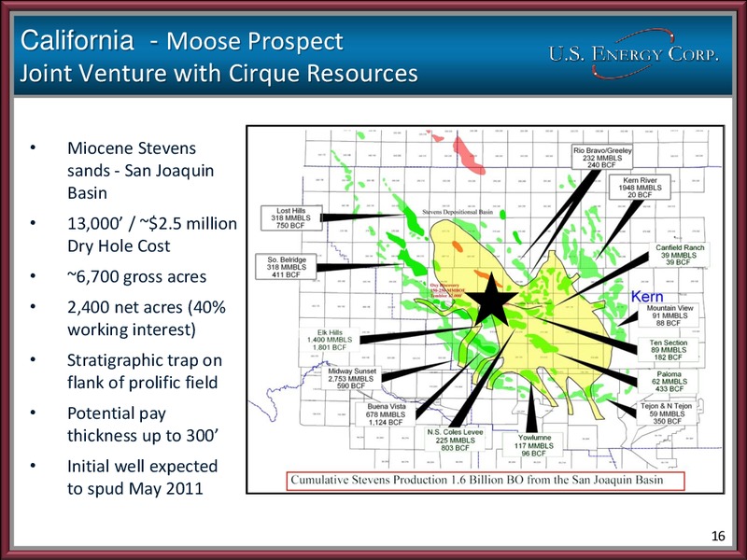This screenshot has width=747, height=560.
Task: Click the red field shape on map
Action: (469, 156)
